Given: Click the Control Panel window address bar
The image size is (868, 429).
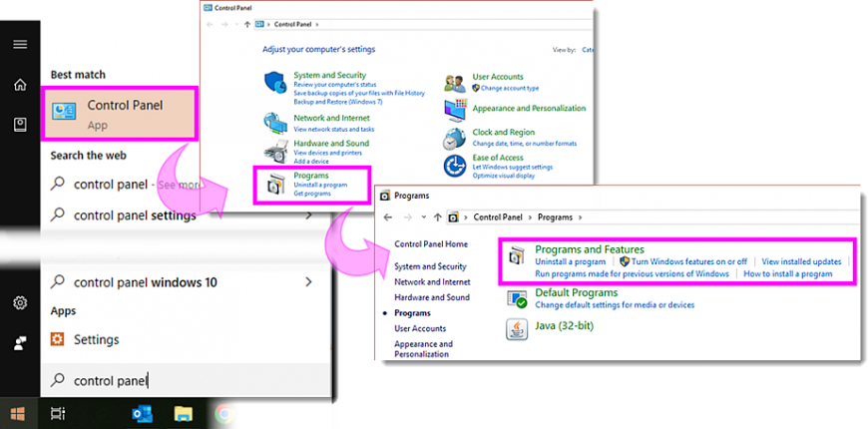Looking at the screenshot, I should (x=422, y=24).
